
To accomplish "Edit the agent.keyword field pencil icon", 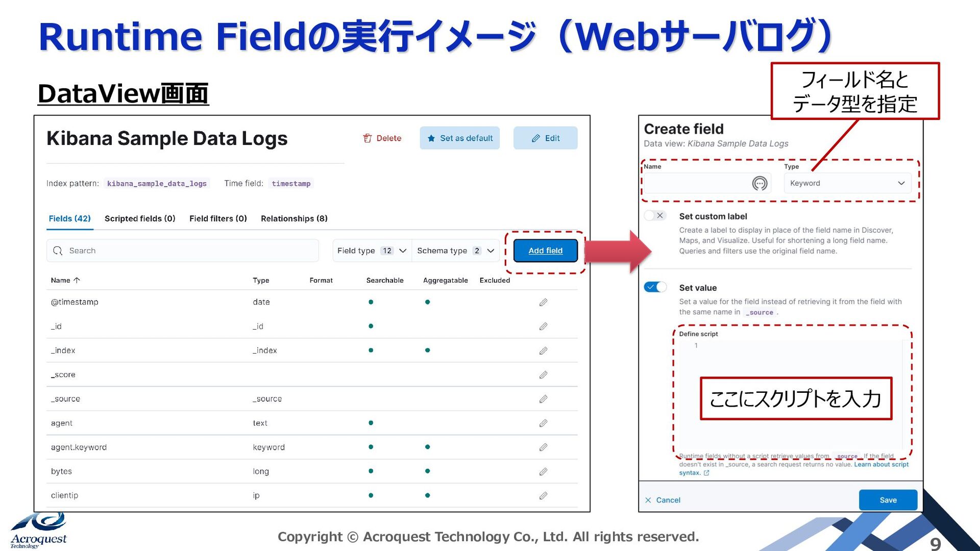I will [x=543, y=447].
